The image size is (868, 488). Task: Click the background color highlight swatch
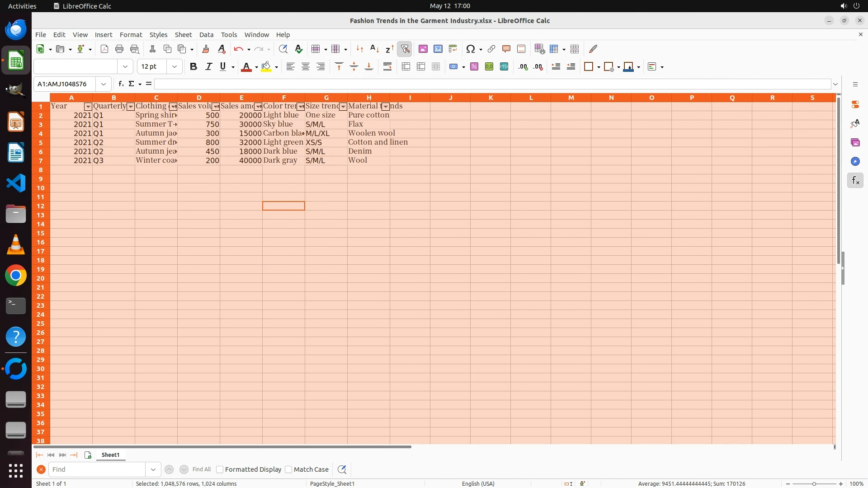(266, 67)
